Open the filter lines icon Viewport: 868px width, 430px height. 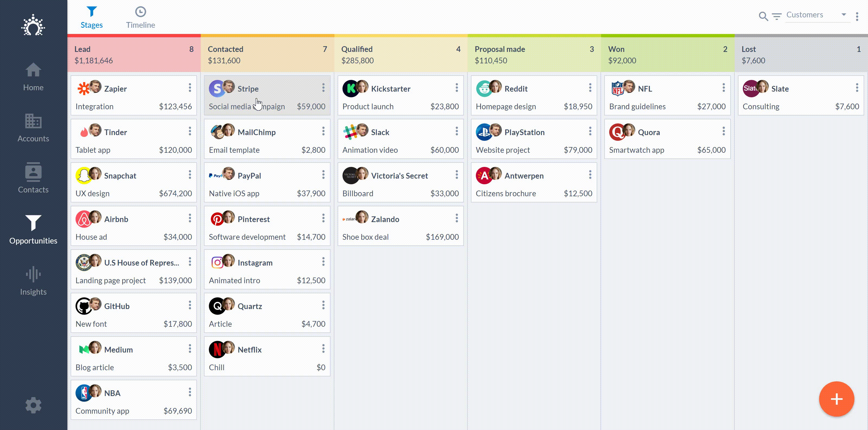click(777, 16)
